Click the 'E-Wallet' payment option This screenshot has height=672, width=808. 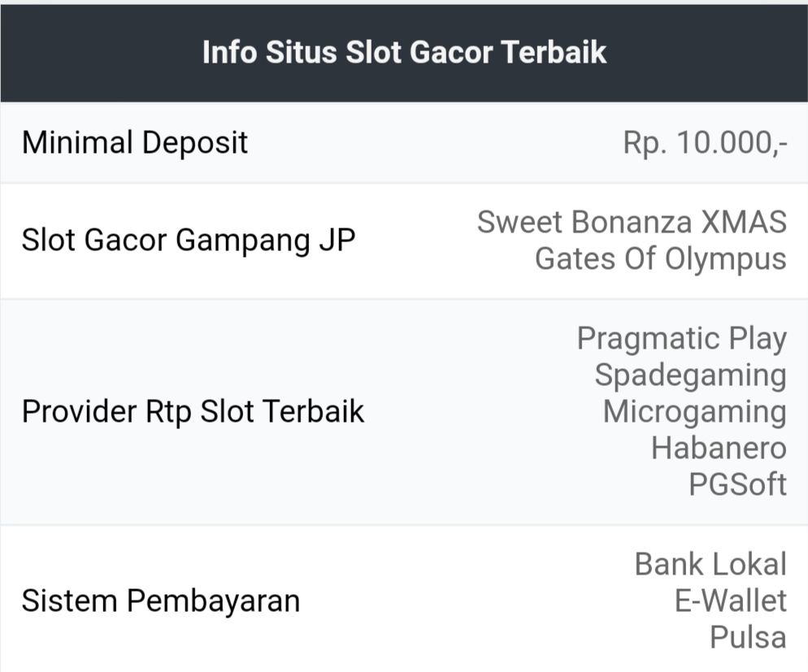(x=731, y=600)
